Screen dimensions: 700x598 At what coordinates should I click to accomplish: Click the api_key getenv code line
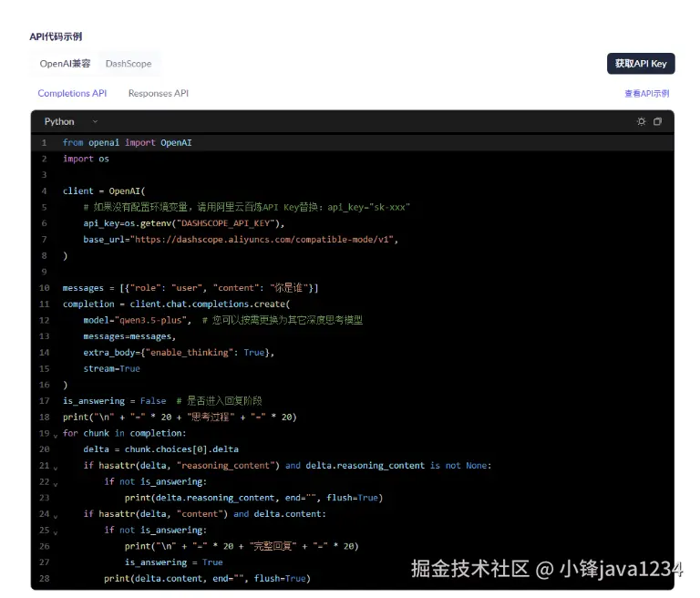(x=184, y=222)
